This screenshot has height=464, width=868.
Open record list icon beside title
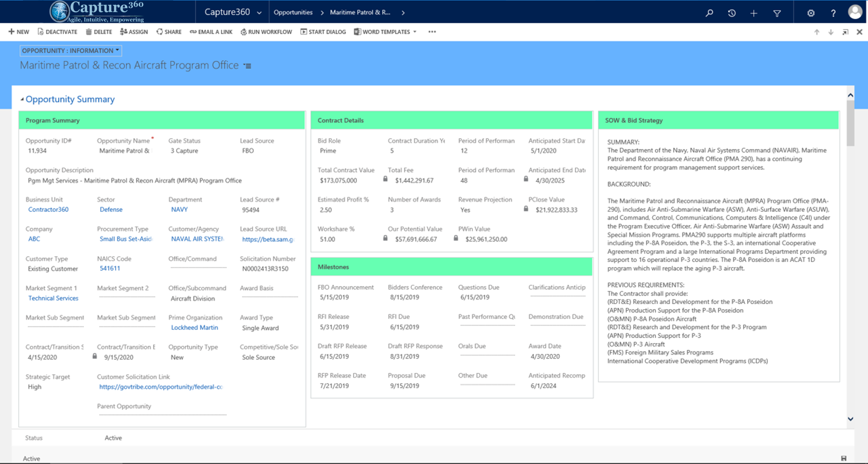coord(247,66)
